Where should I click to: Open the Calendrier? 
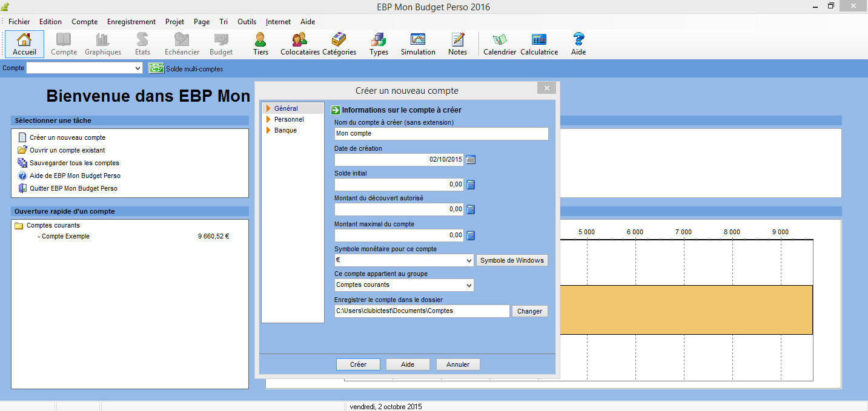(x=499, y=44)
